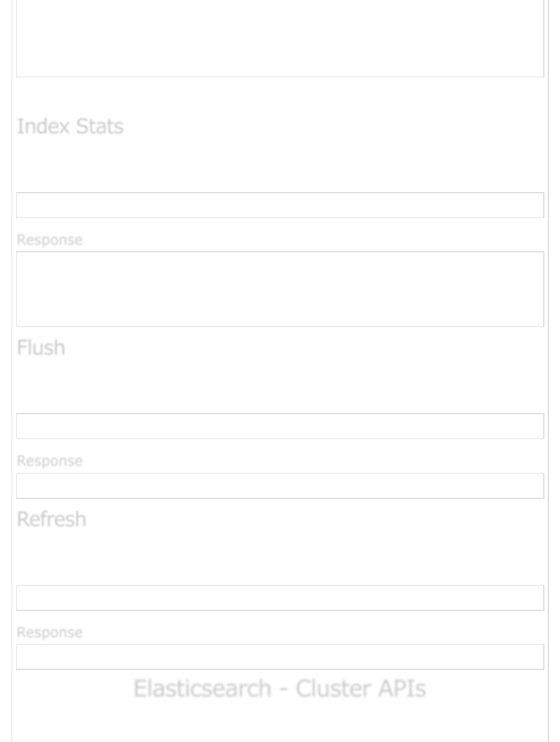Click the Response label in Flush section

tap(49, 461)
